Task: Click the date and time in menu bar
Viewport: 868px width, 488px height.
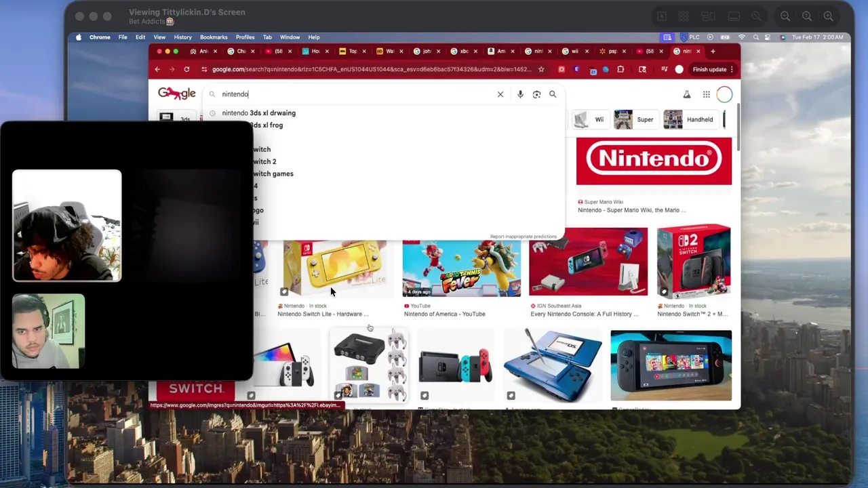Action: click(x=818, y=37)
